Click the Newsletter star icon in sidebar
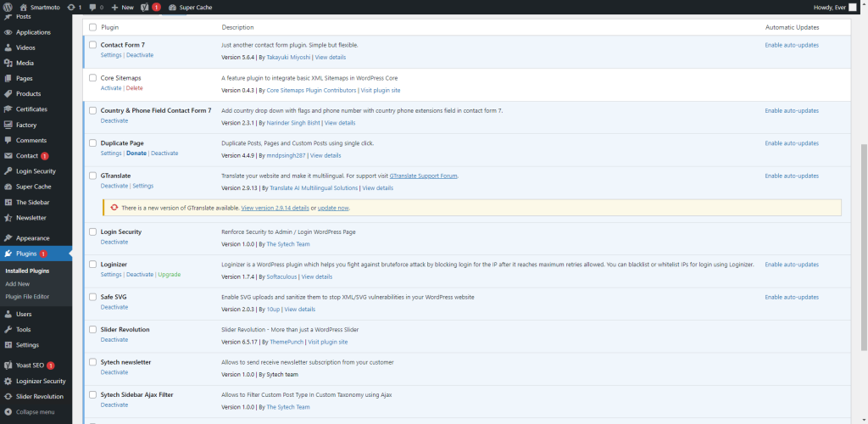868x424 pixels. point(8,218)
